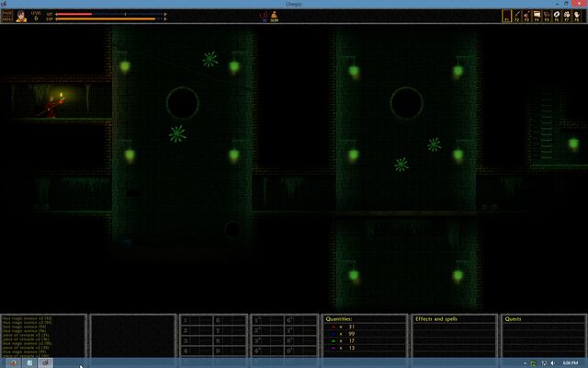The width and height of the screenshot is (588, 368).
Task: Click the round window in left tower
Action: point(183,103)
